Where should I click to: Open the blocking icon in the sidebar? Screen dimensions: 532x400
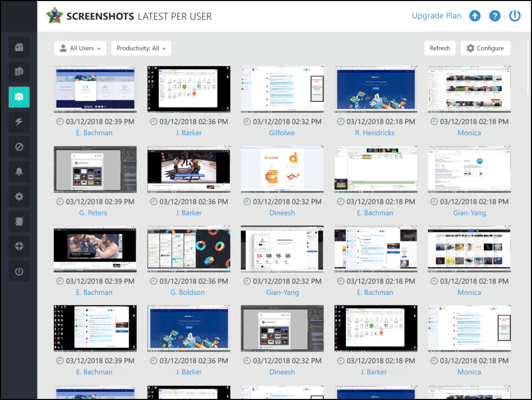click(x=19, y=147)
